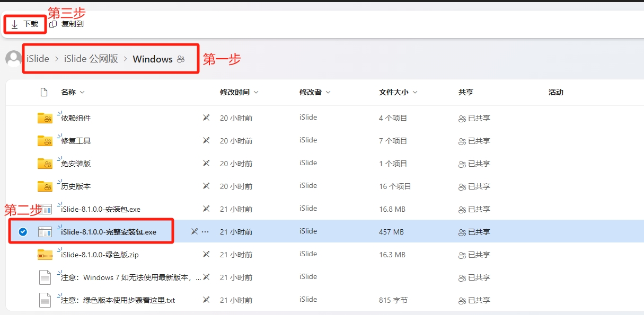The image size is (644, 315).
Task: Click the shared-people icon beside Windows breadcrumb
Action: [x=181, y=59]
